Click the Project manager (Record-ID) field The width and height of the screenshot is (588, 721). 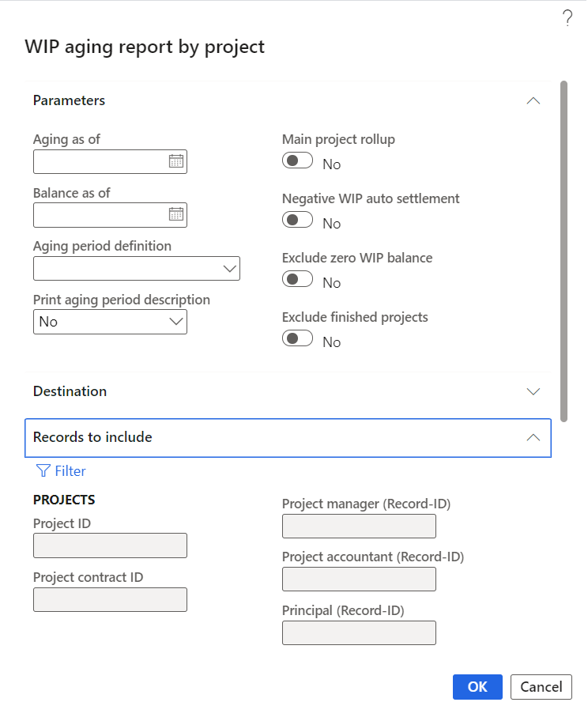coord(359,526)
